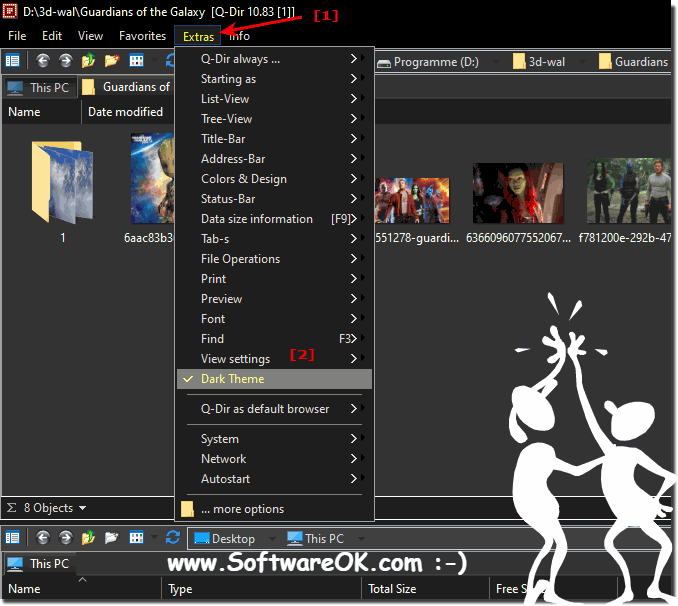678x606 pixels.
Task: Click Forward arrow in top pane toolbar
Action: 65,61
